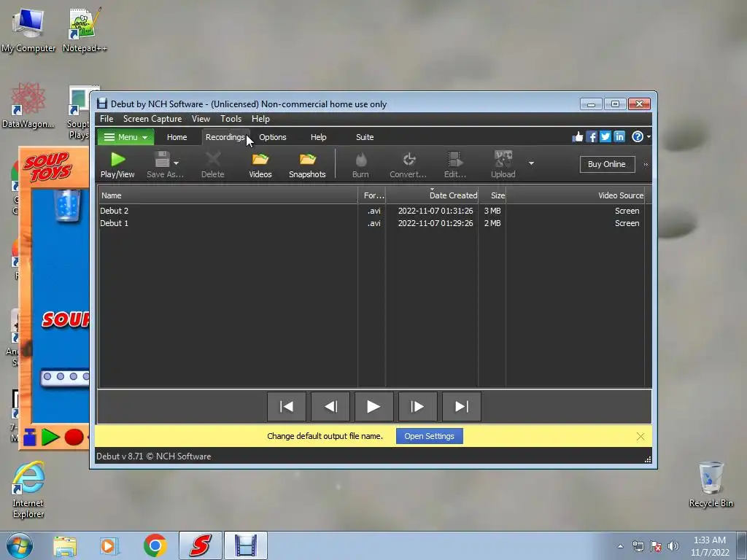Open My Computer desktop icon
Viewport: 747px width, 560px height.
pyautogui.click(x=28, y=29)
